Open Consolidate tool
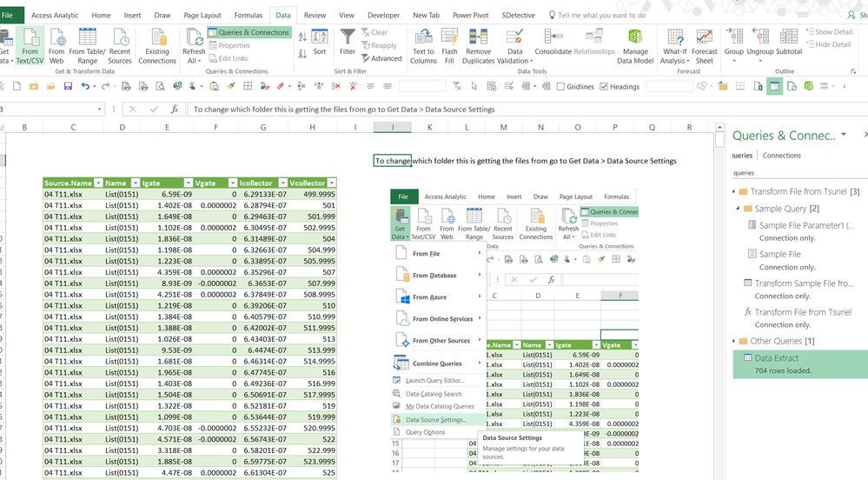The width and height of the screenshot is (868, 480). [553, 42]
